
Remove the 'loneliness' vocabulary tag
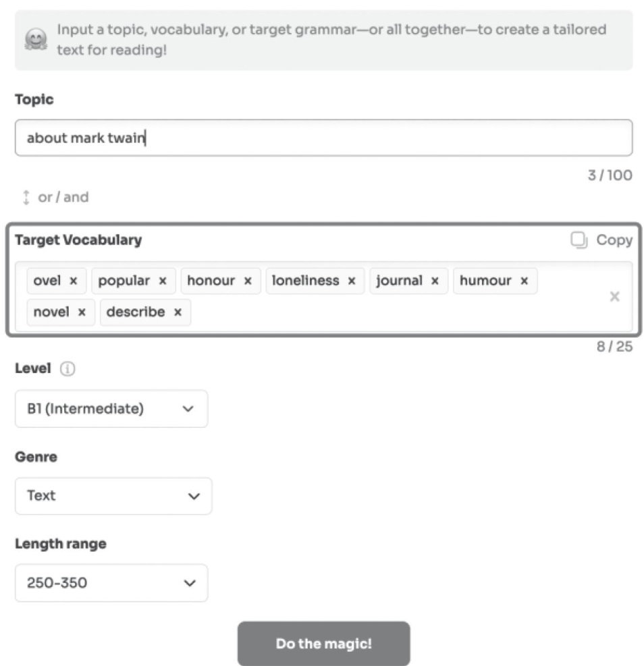(x=352, y=281)
